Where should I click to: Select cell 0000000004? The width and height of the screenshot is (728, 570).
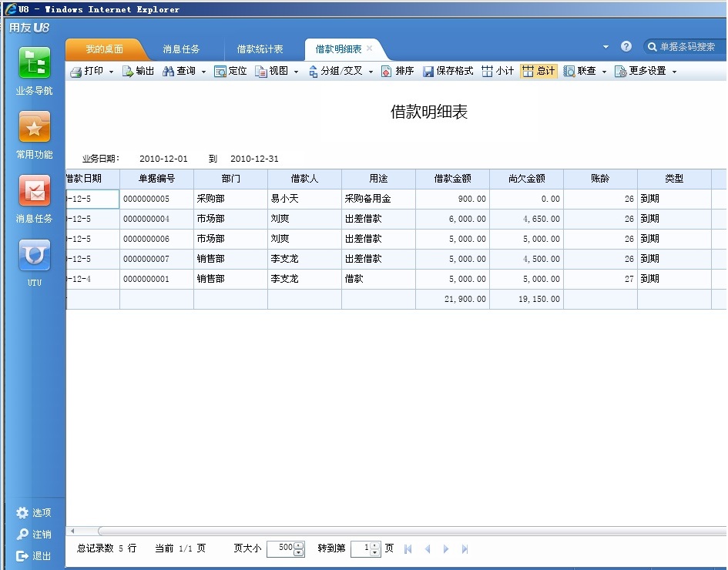point(157,219)
